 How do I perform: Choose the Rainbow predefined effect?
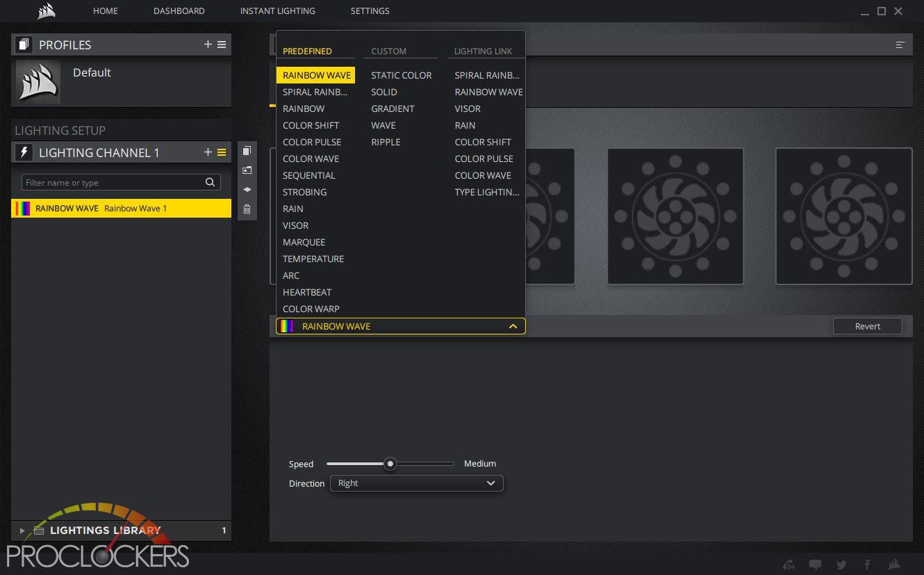(x=304, y=108)
